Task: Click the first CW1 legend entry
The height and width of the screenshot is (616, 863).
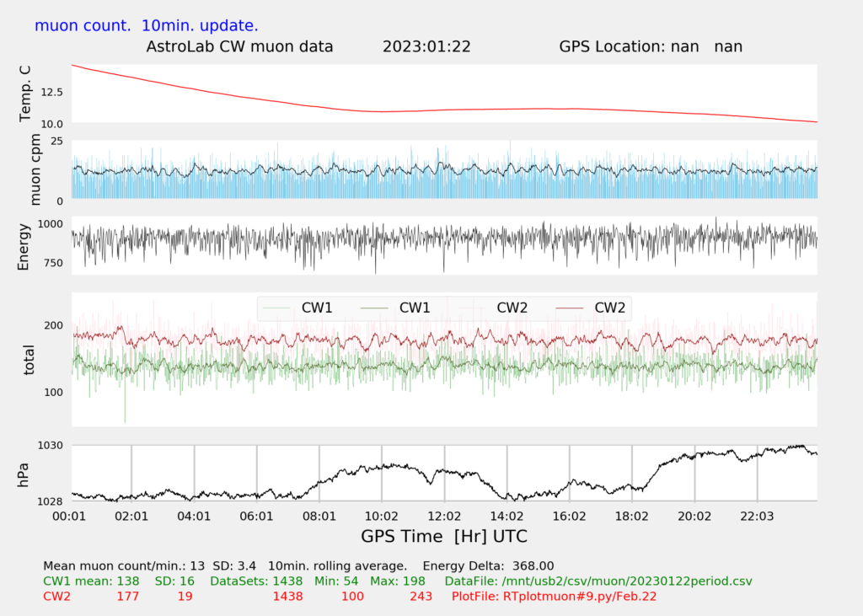Action: pyautogui.click(x=297, y=308)
